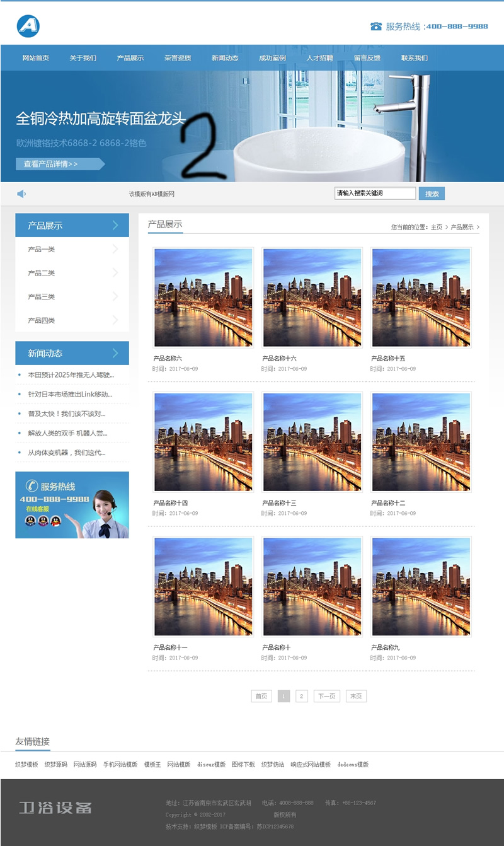Go to 成功案例 in the navigation bar
Image resolution: width=504 pixels, height=846 pixels.
pos(272,58)
